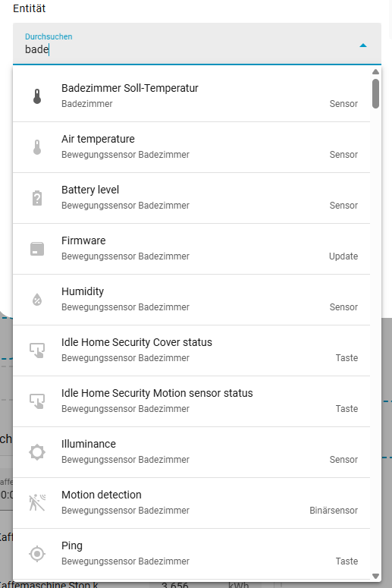Viewport: 392px width, 588px height.
Task: Click the scrollbar thumb of the entity list
Action: coord(375,94)
